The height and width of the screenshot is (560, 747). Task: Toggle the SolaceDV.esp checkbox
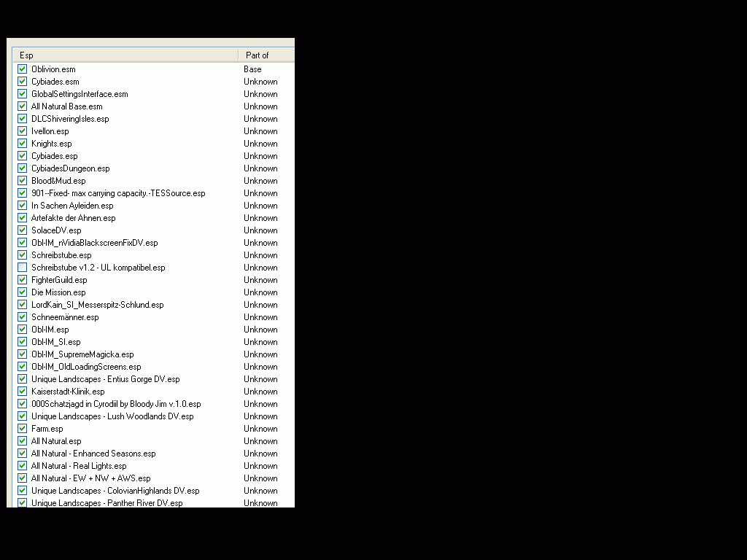pyautogui.click(x=23, y=230)
